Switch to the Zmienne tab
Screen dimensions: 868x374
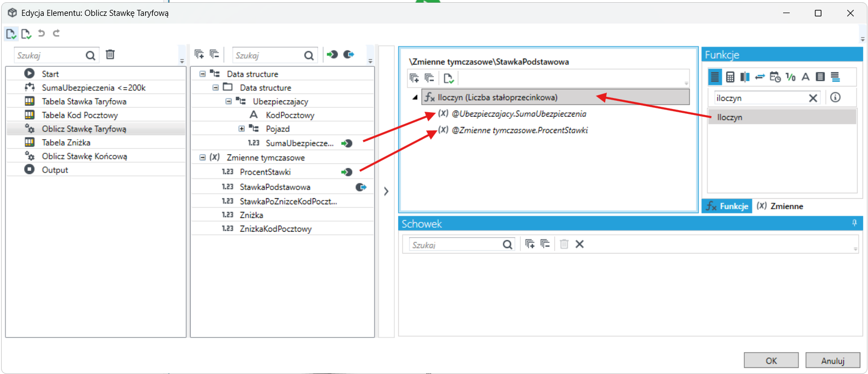point(780,206)
